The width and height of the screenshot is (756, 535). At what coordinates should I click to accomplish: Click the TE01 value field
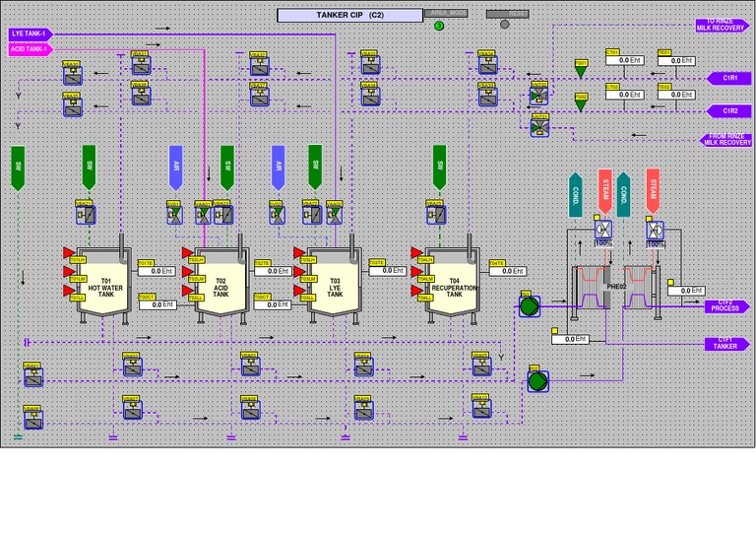677,61
